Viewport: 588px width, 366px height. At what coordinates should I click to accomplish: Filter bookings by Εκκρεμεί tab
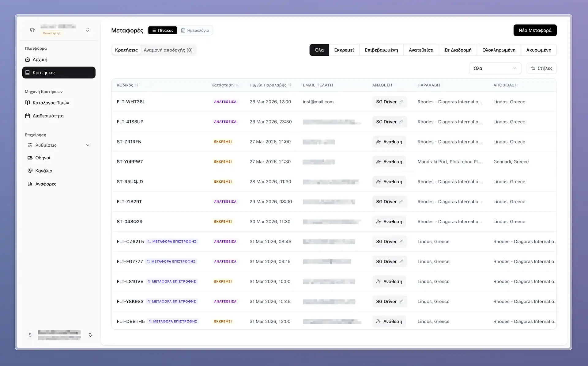[x=344, y=50]
